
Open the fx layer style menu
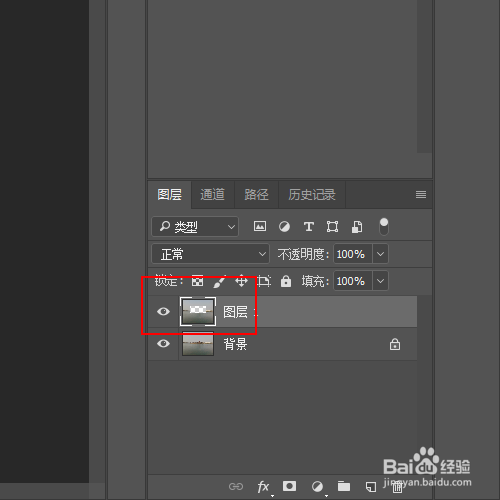pos(264,487)
